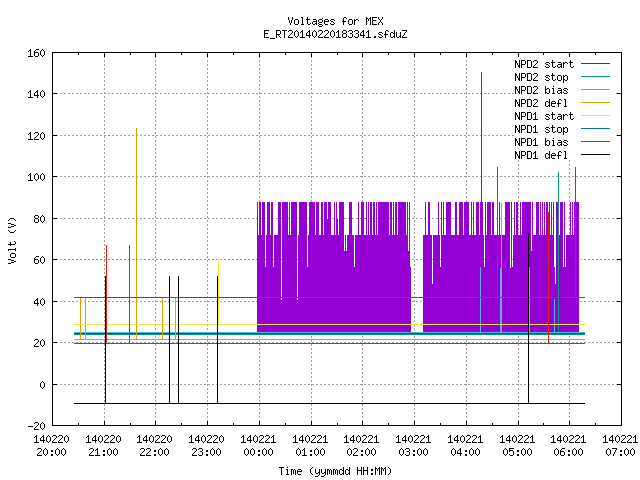Click the x-axis tick 140220 23:00
Image resolution: width=640 pixels, height=480 pixels.
coord(206,446)
